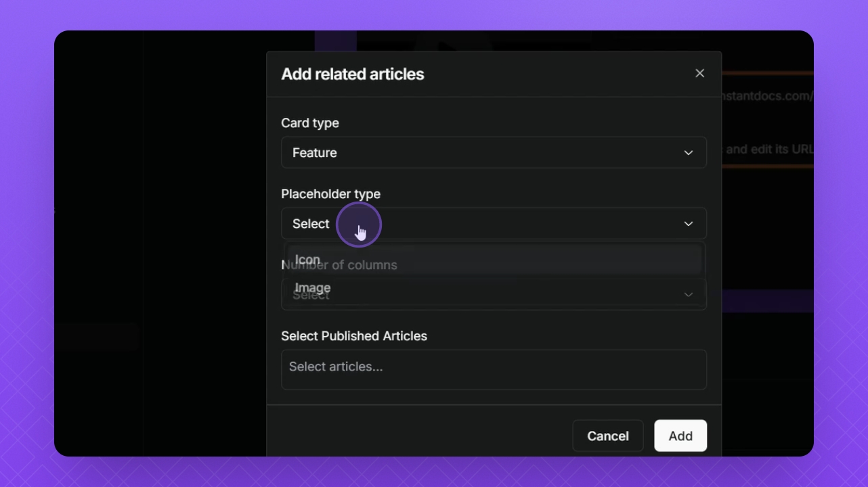Click the Placeholder type dropdown chevron

[x=689, y=224]
